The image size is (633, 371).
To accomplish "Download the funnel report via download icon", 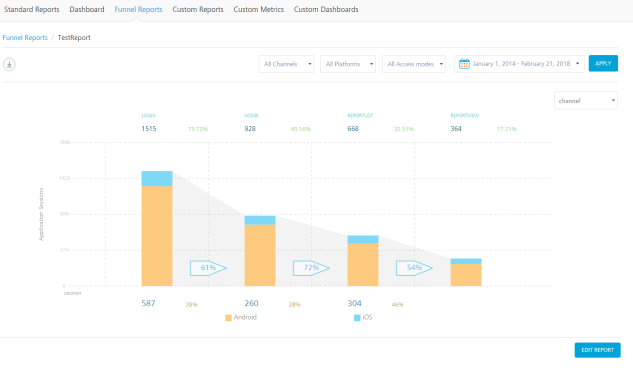I will [x=9, y=64].
